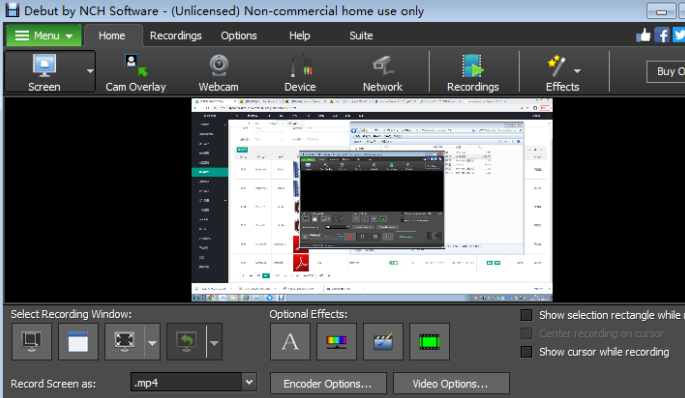Share via Twitter icon
This screenshot has height=398, width=685.
tap(679, 35)
